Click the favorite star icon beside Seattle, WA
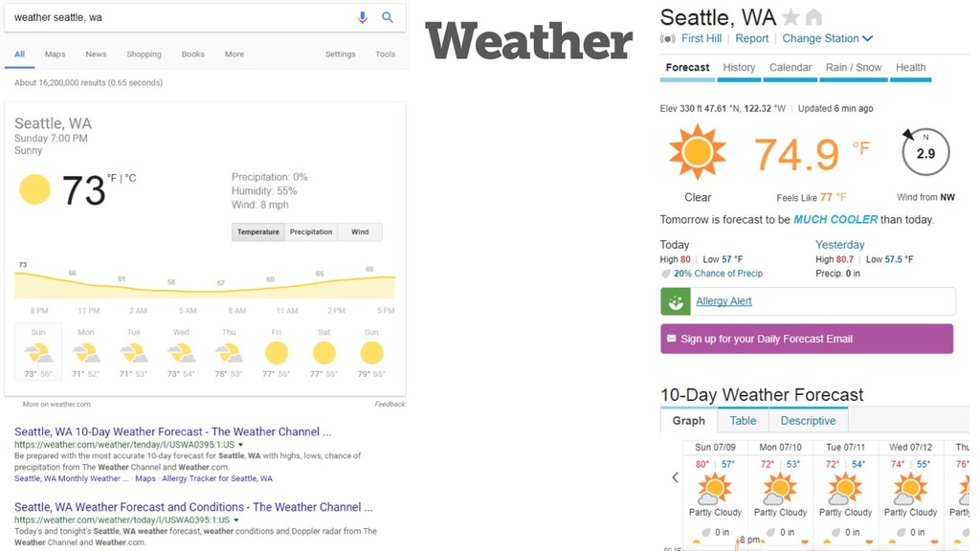 [791, 17]
